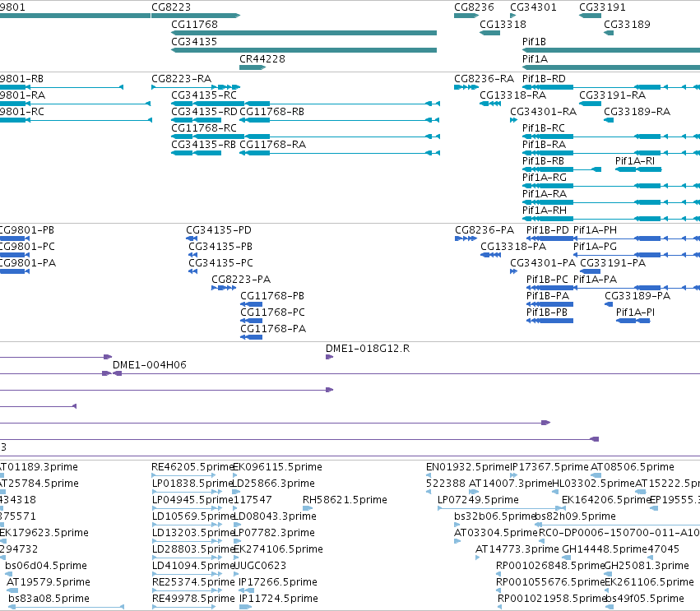Screen dimensions: 700x611
Task: Click EST IP11724.5prime label
Action: pyautogui.click(x=278, y=599)
